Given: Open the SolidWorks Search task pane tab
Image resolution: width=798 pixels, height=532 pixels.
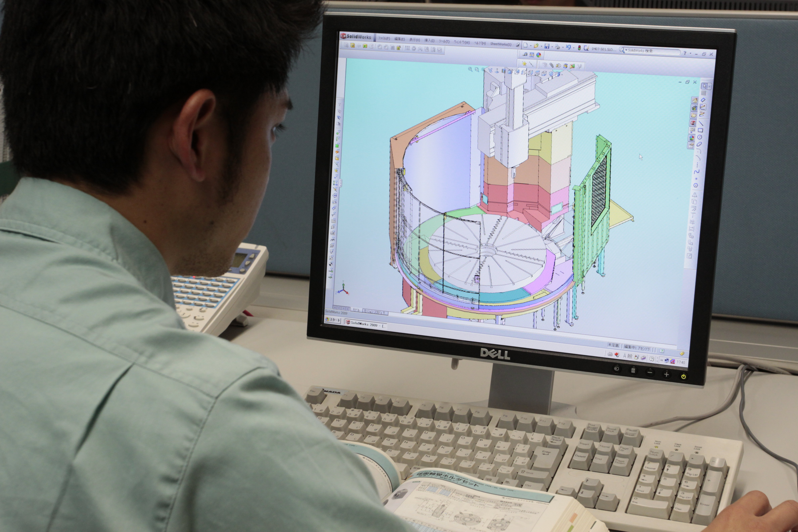Looking at the screenshot, I should coord(693,123).
